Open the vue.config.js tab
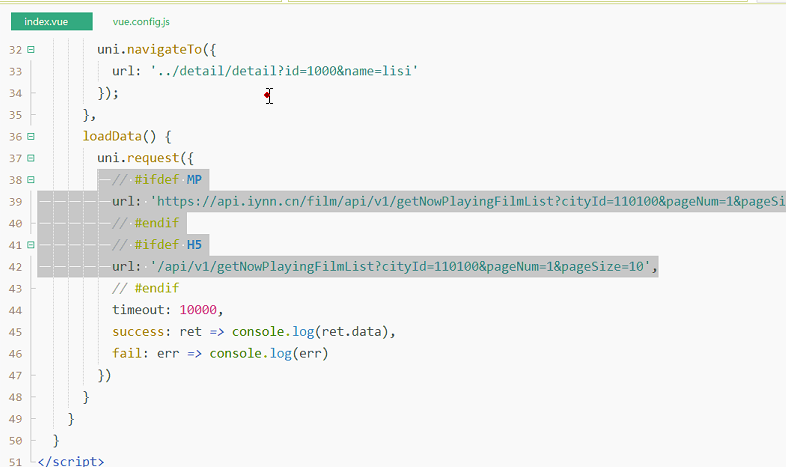Image resolution: width=786 pixels, height=467 pixels. pos(141,22)
